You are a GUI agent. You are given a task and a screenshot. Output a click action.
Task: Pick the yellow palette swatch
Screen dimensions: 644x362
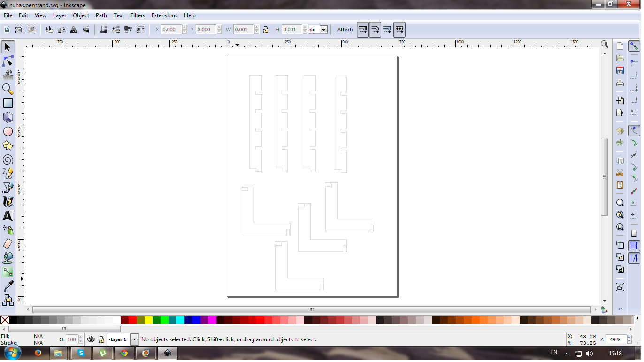tap(148, 320)
